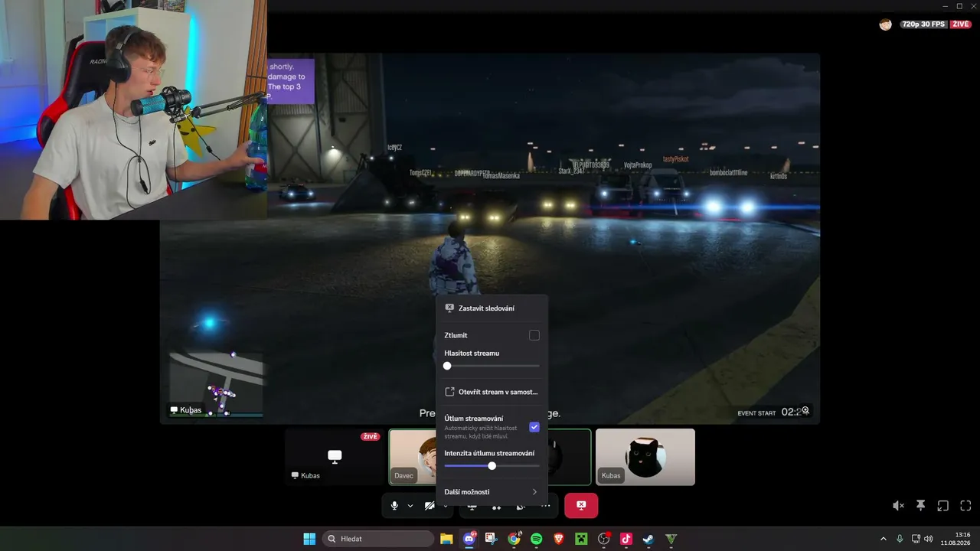Pin the stream with the pushpin icon
This screenshot has height=551, width=980.
(920, 506)
